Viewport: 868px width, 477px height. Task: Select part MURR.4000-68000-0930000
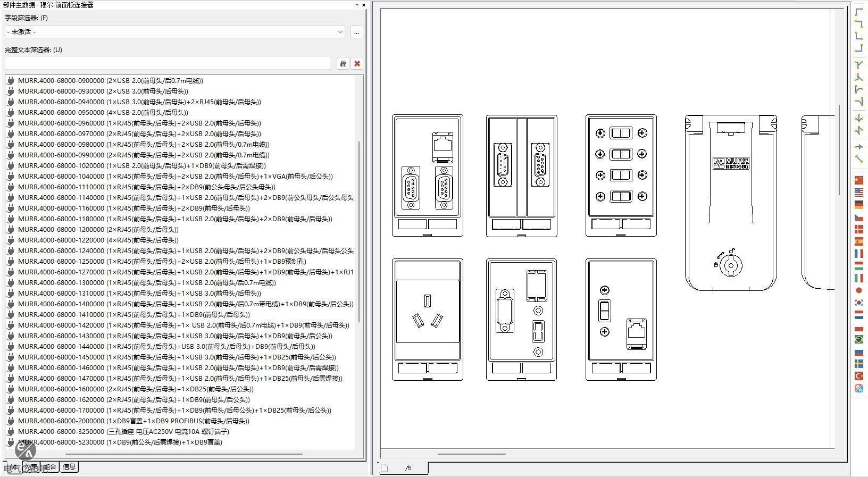103,91
